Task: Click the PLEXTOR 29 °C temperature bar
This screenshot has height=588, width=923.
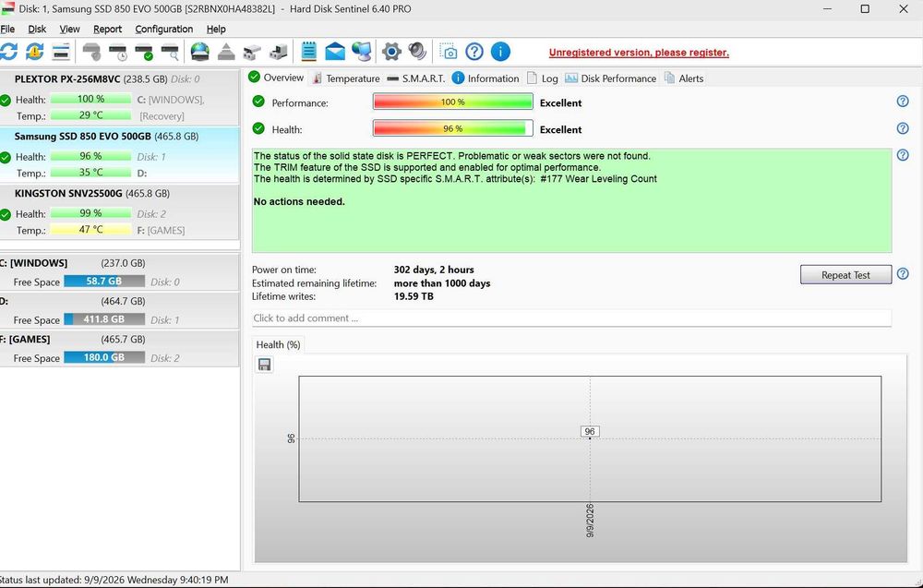Action: [90, 115]
